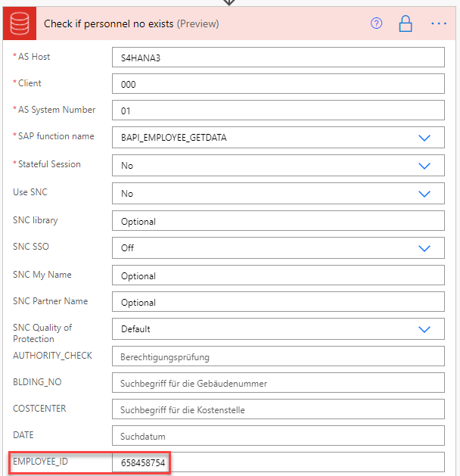The width and height of the screenshot is (460, 476).
Task: Open the Use SNC dropdown arrow
Action: click(424, 194)
